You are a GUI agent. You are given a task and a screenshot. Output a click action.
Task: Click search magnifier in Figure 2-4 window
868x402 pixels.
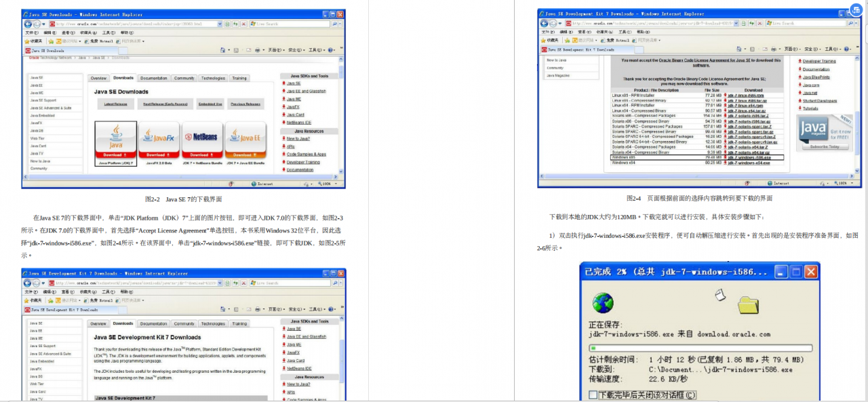(x=851, y=23)
